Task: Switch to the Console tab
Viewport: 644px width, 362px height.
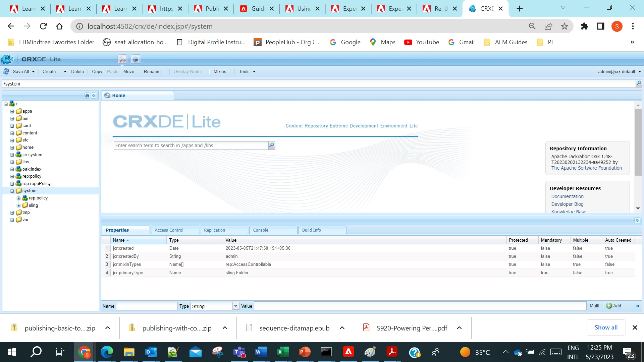Action: click(261, 230)
